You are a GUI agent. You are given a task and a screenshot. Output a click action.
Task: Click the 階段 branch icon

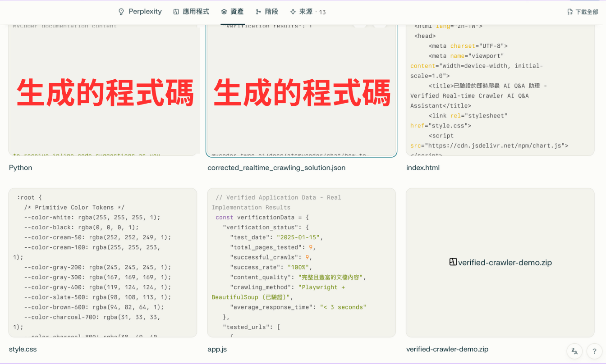[258, 12]
